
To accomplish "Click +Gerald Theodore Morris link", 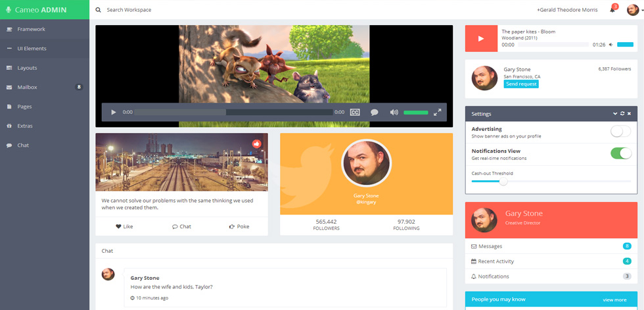I will [x=567, y=10].
